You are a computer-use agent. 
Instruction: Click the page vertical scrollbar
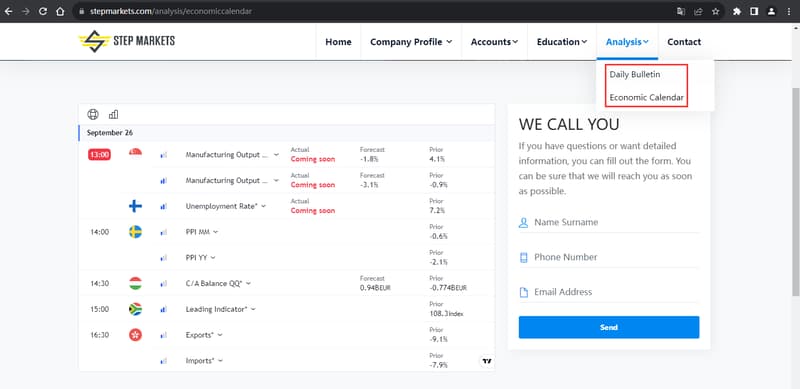pyautogui.click(x=795, y=191)
